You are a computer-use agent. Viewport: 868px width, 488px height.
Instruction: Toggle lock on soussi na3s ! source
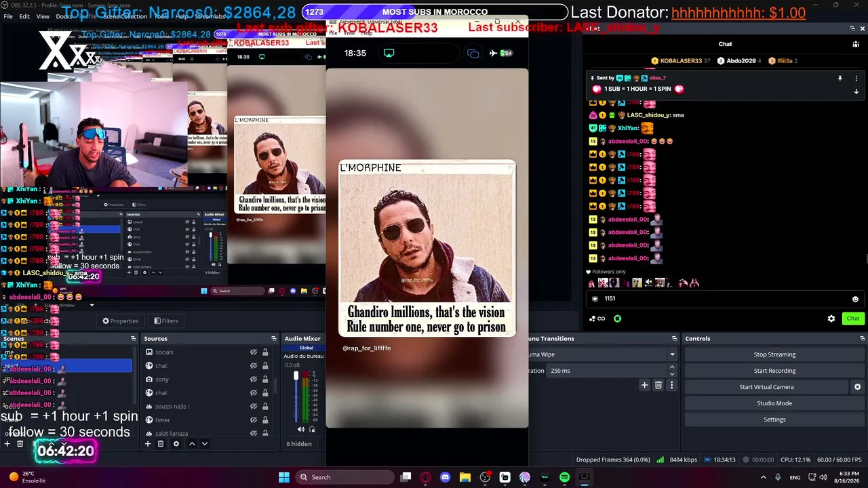pos(265,407)
